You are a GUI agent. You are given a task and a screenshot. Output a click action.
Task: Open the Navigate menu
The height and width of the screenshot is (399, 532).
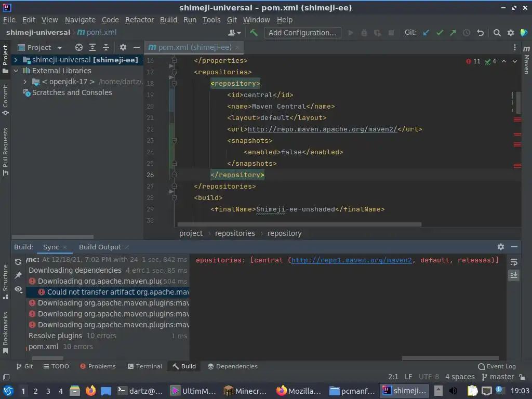80,20
